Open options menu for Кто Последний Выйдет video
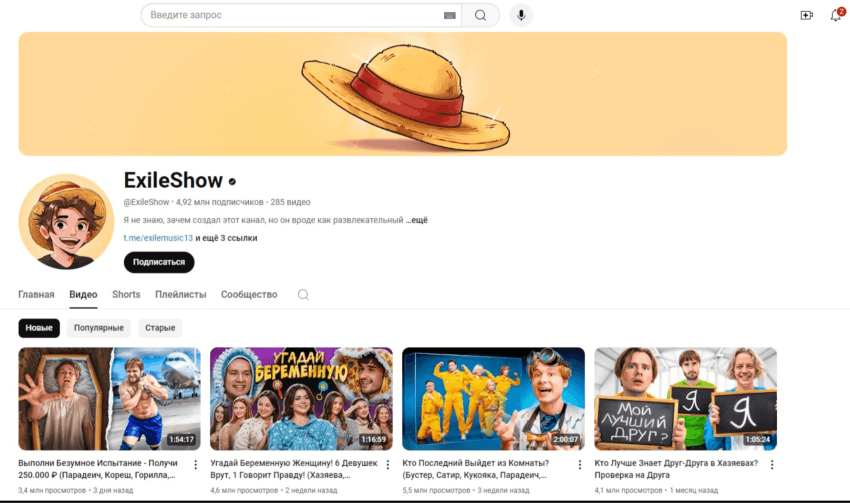This screenshot has height=503, width=850. (579, 465)
